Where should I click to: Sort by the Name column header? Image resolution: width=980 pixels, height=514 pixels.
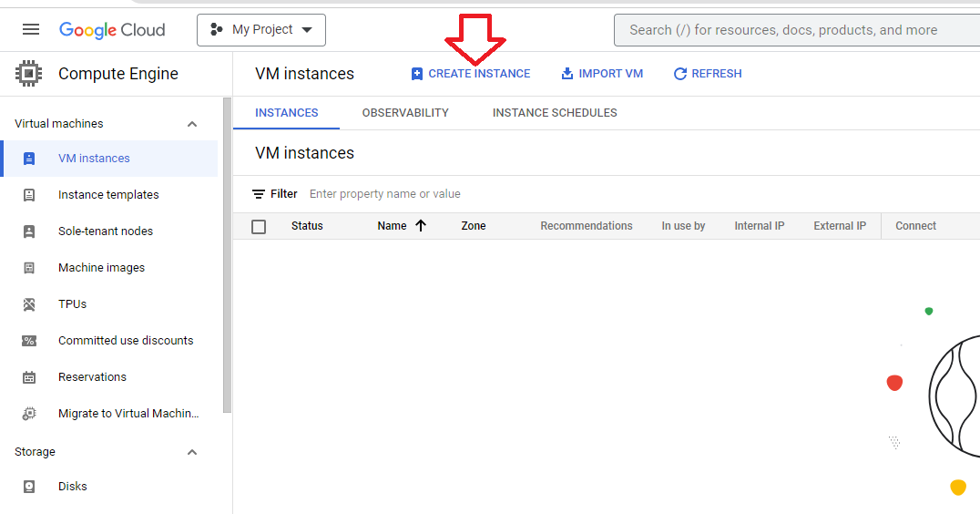click(x=392, y=226)
